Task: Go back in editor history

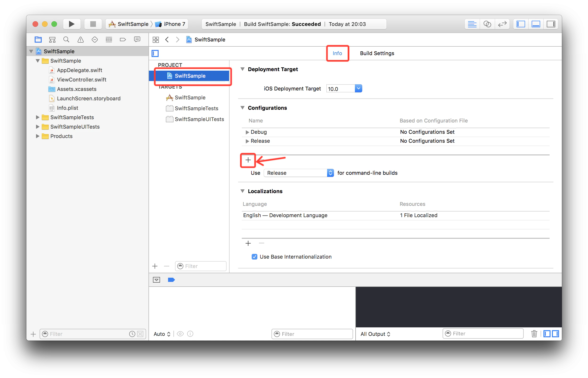Action: point(167,40)
